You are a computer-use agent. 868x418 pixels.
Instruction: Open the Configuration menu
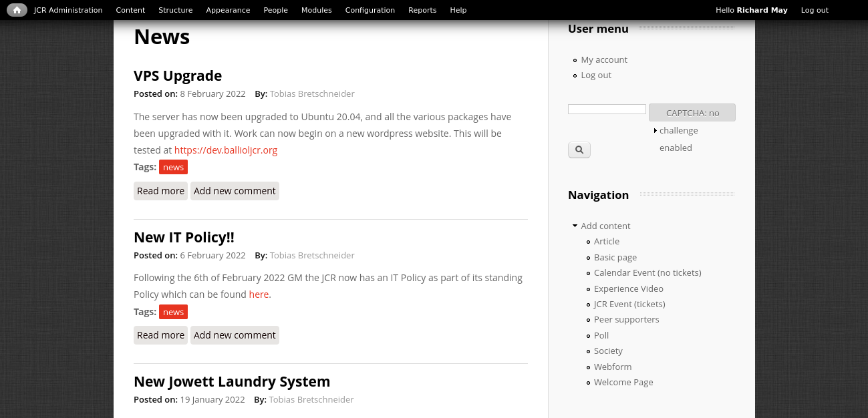point(370,9)
